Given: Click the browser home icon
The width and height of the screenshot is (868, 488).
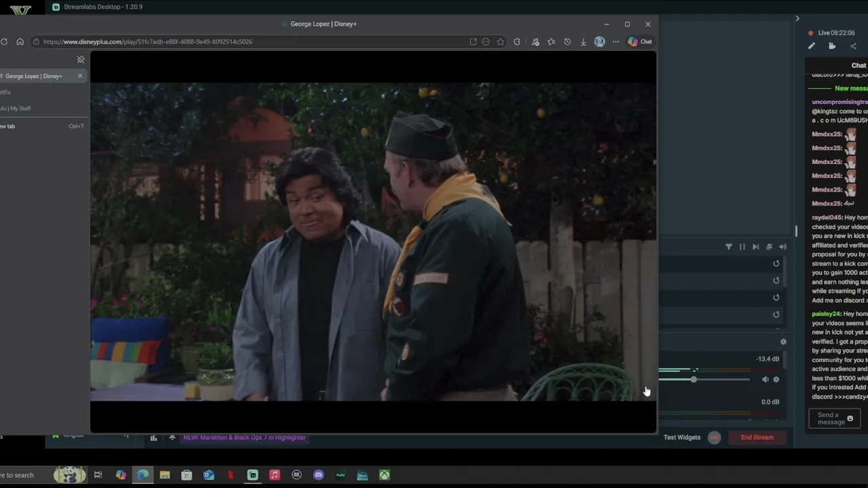Looking at the screenshot, I should pyautogui.click(x=20, y=41).
